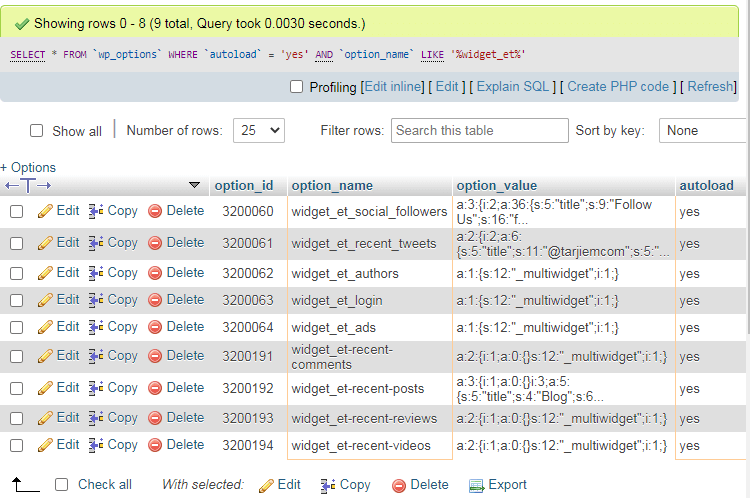Click the SELECT keyword in the SQL query
Viewport: 750px width, 498px height.
pos(28,55)
